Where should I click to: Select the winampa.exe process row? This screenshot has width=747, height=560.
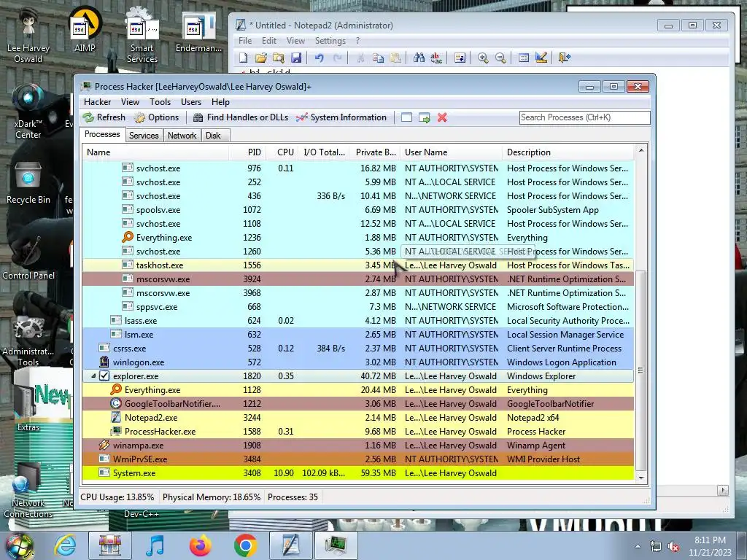coord(357,446)
